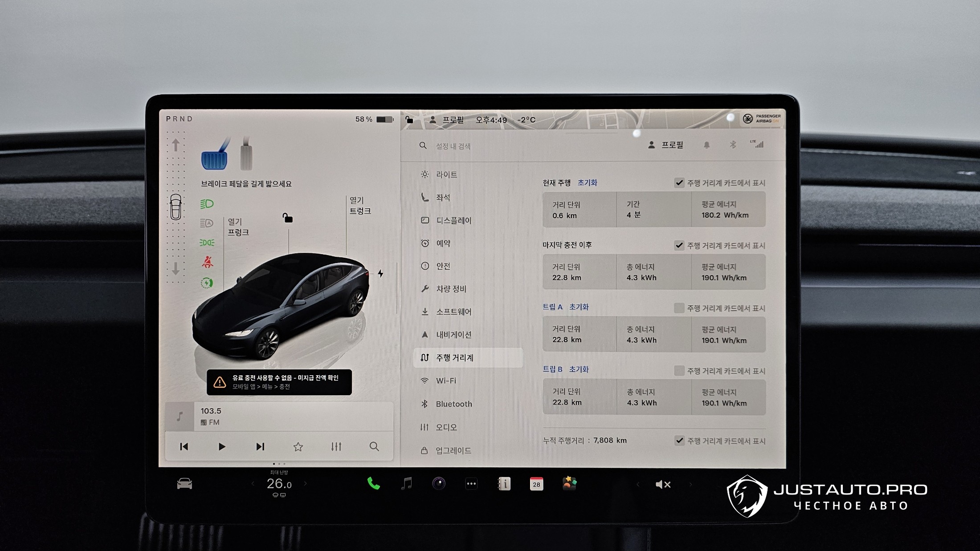Viewport: 980px width, 551px height.
Task: Tap the phone icon in bottom dock
Action: [x=373, y=484]
